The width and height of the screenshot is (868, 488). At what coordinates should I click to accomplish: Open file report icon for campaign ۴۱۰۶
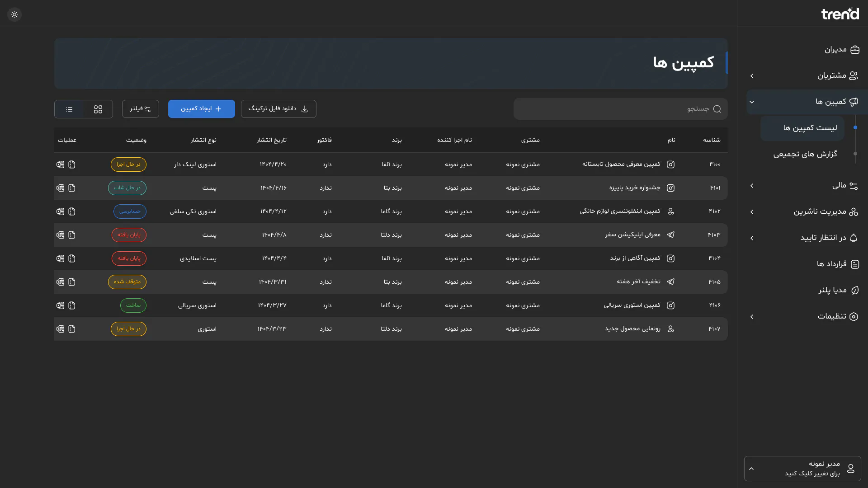(x=72, y=305)
